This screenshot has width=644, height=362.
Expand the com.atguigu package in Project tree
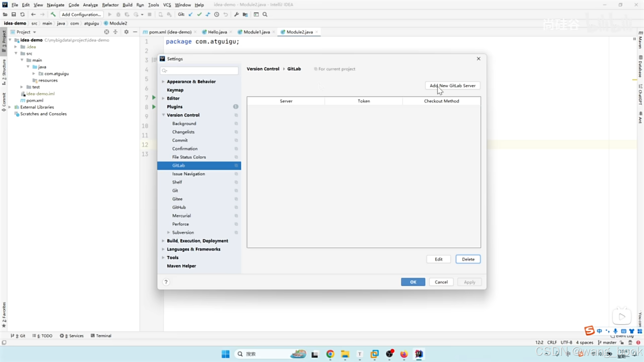click(34, 74)
